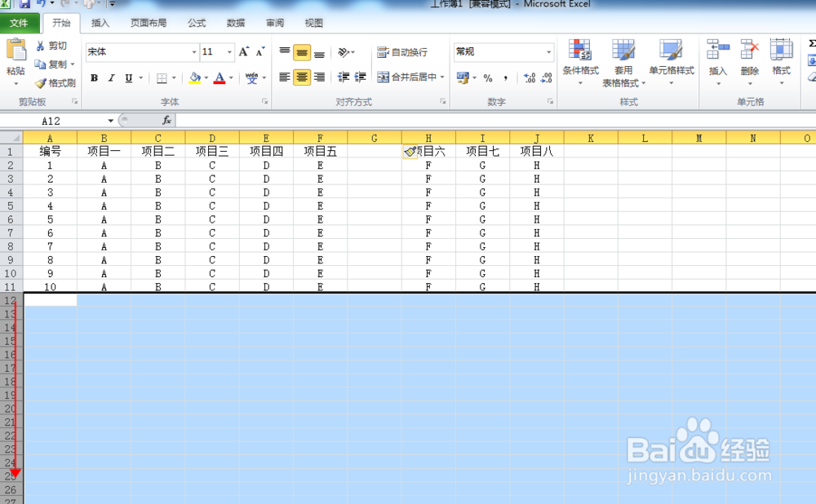The width and height of the screenshot is (816, 504).
Task: Toggle bottom vertical alignment
Action: [320, 52]
